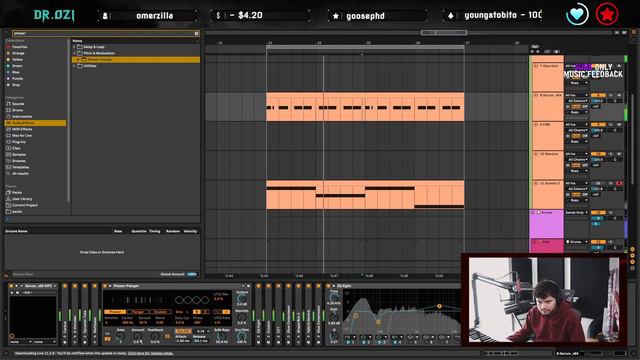Viewport: 640px width, 360px height.
Task: Select the Favorites collection
Action: 17,47
